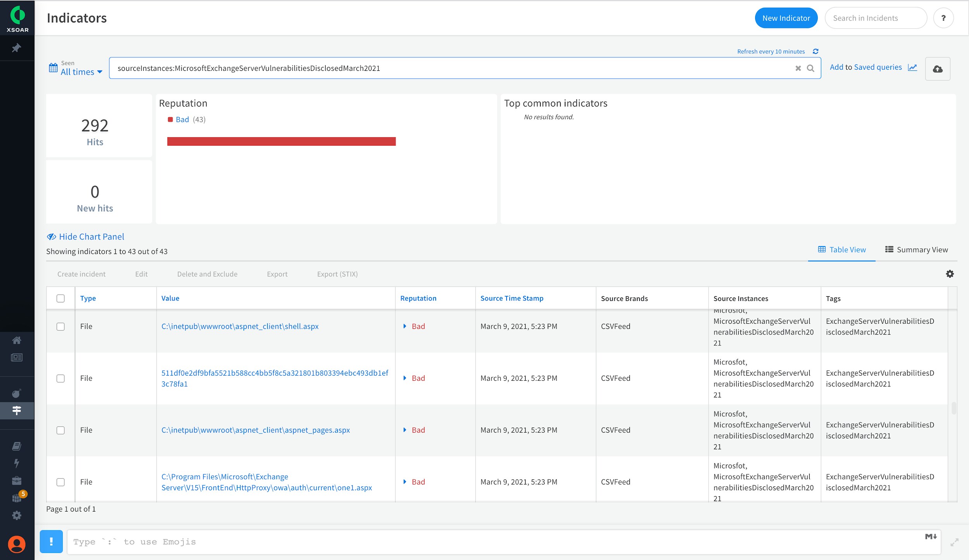Viewport: 969px width, 560px height.
Task: Run search with the magnifier icon
Action: [x=810, y=68]
